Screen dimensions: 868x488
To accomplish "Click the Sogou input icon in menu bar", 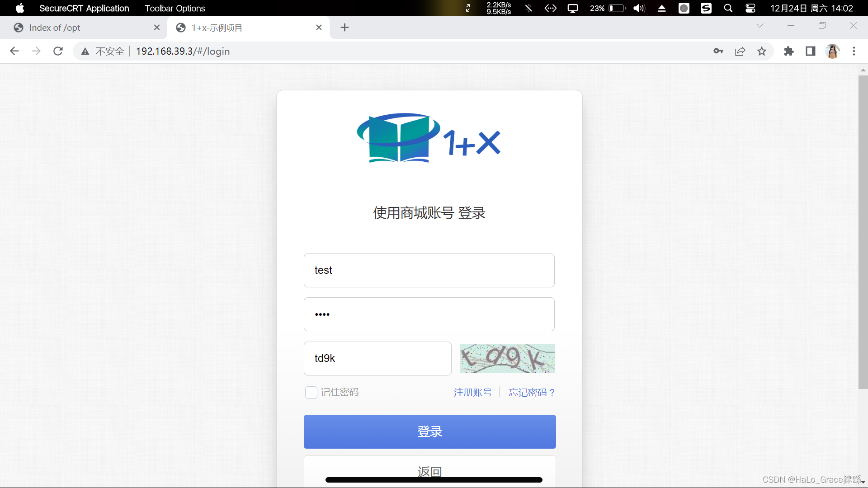I will tap(706, 8).
